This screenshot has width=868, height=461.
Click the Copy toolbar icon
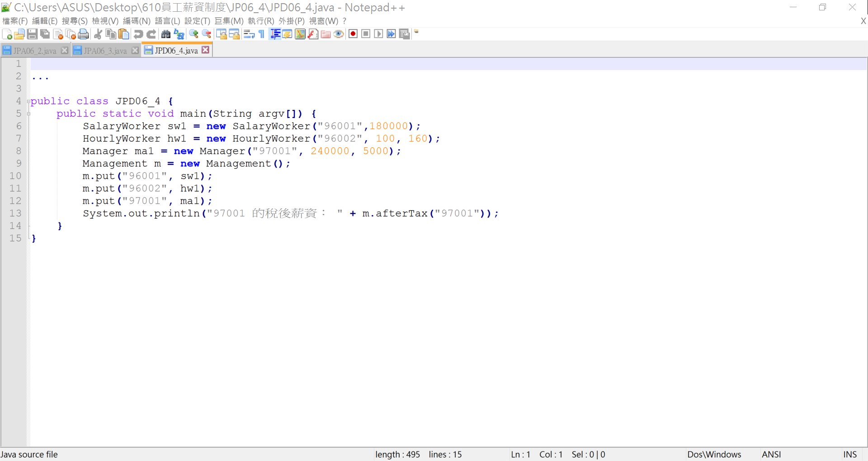[111, 34]
